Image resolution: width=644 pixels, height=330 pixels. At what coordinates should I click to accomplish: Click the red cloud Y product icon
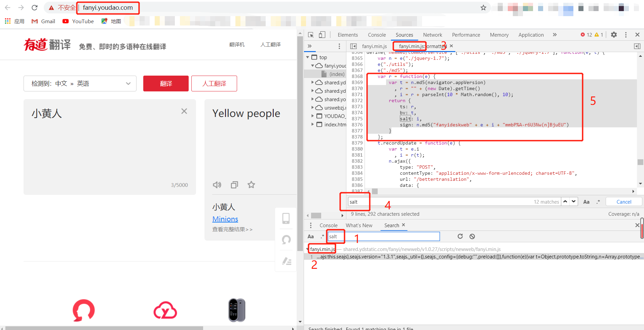165,310
